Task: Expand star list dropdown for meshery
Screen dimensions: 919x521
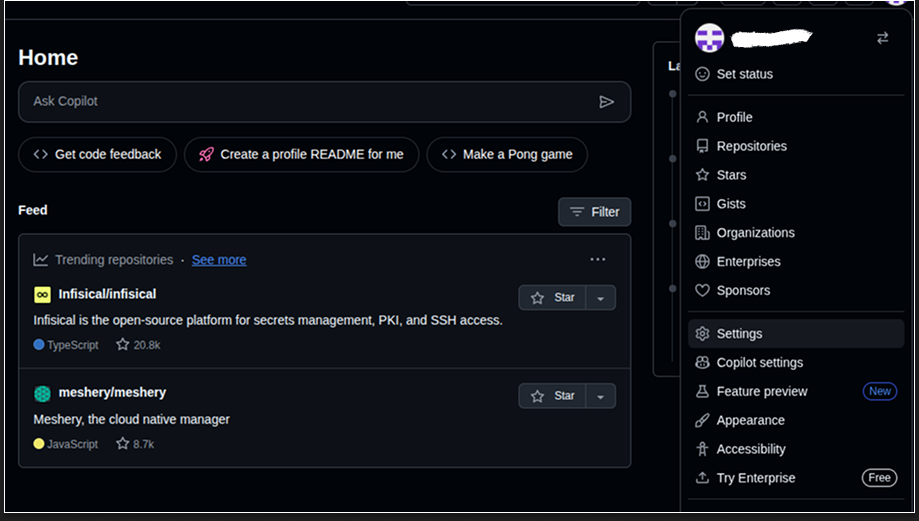Action: coord(600,396)
